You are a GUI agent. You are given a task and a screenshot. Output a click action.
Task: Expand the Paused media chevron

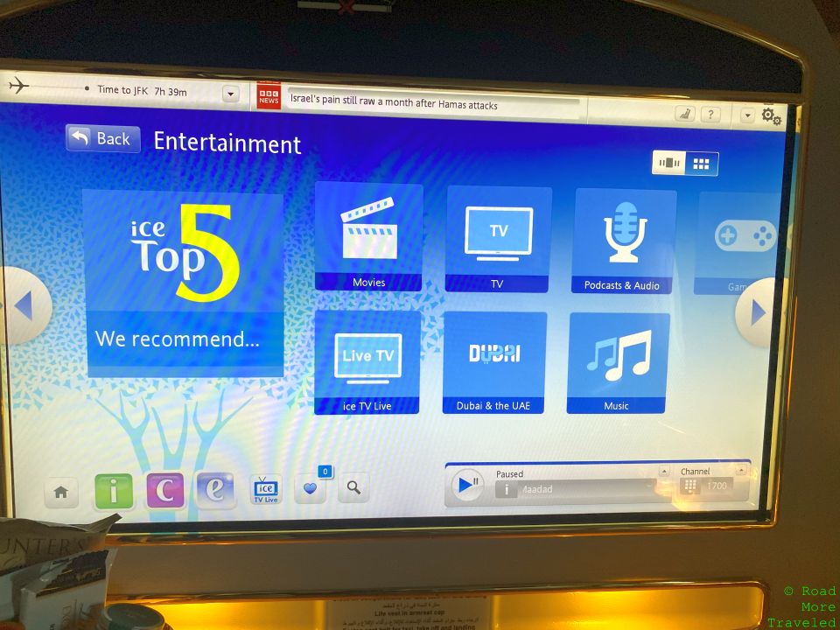tap(664, 472)
